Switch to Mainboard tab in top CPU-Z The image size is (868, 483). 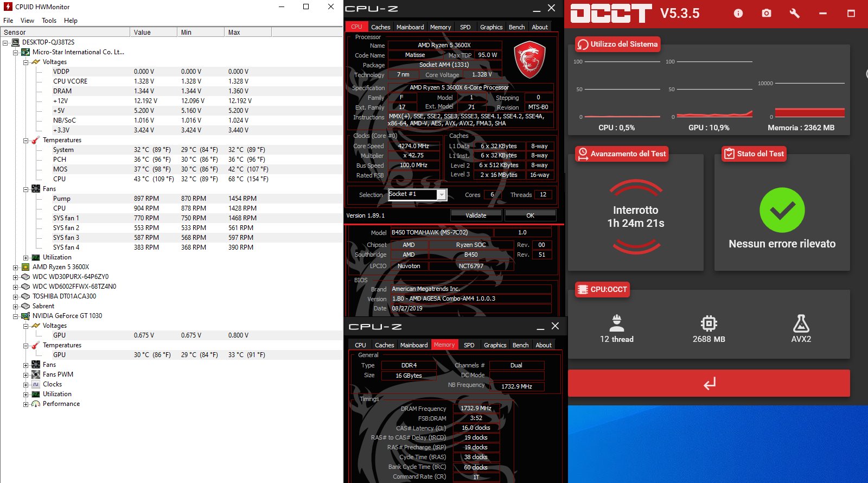pos(410,27)
